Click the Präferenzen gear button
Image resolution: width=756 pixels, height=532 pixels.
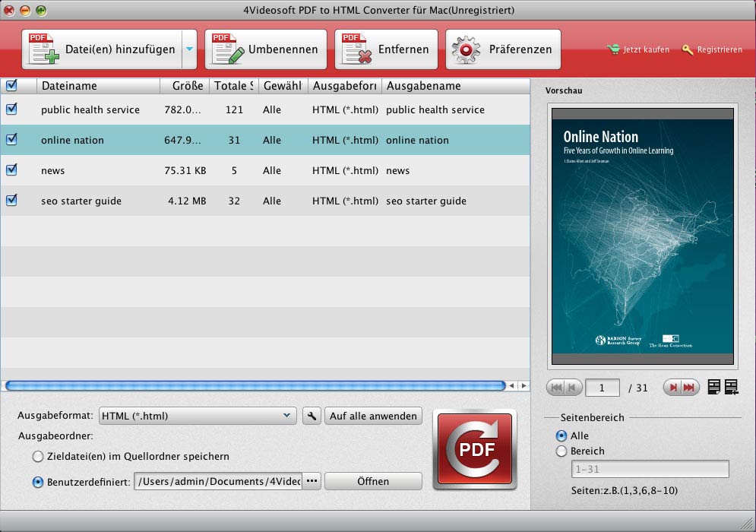pyautogui.click(x=503, y=49)
